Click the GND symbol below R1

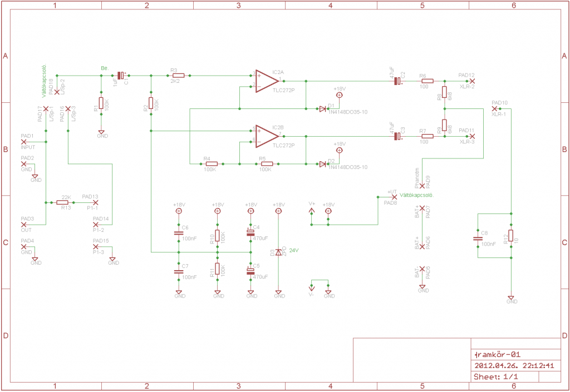point(101,132)
